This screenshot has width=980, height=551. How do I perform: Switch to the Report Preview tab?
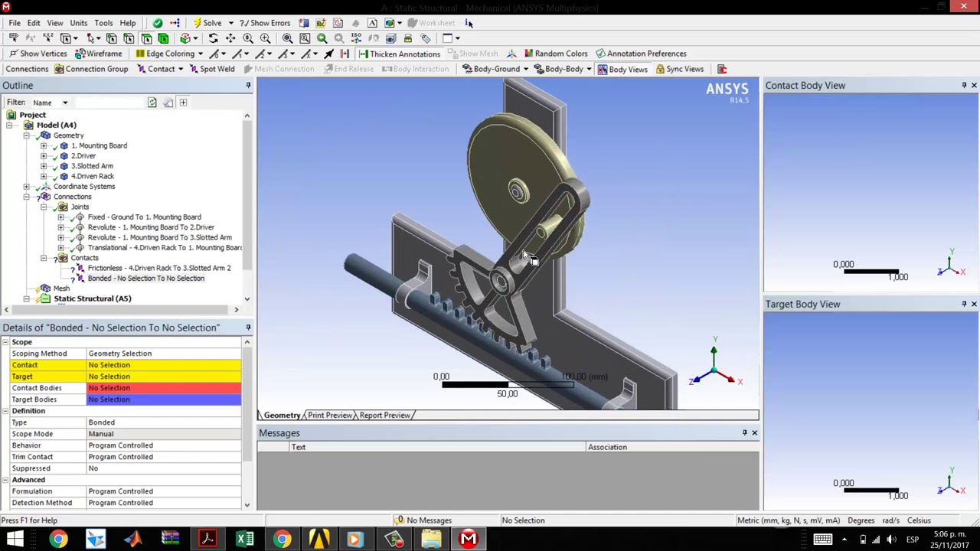click(x=385, y=415)
